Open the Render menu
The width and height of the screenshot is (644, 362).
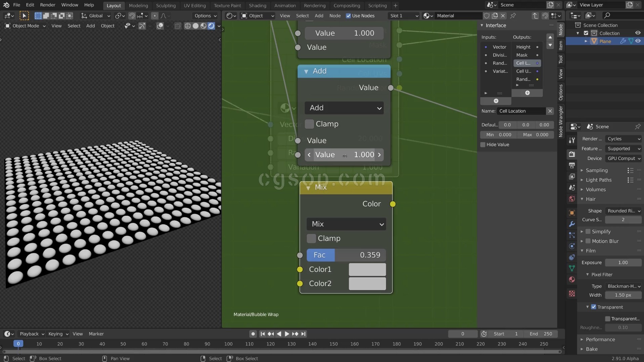pos(48,5)
